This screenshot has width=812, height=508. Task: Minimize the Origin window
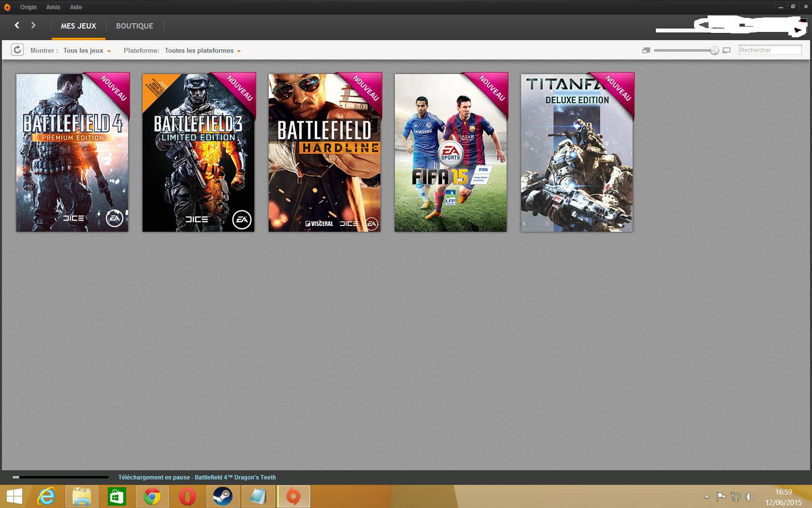782,7
